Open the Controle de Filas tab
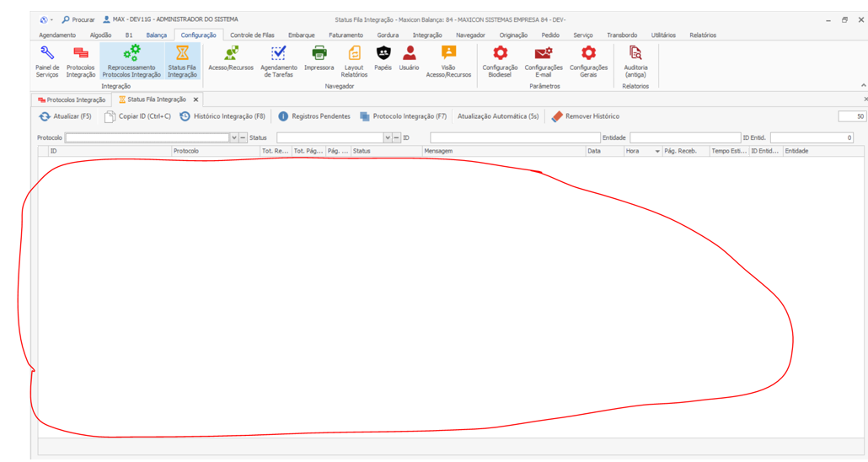 click(252, 35)
